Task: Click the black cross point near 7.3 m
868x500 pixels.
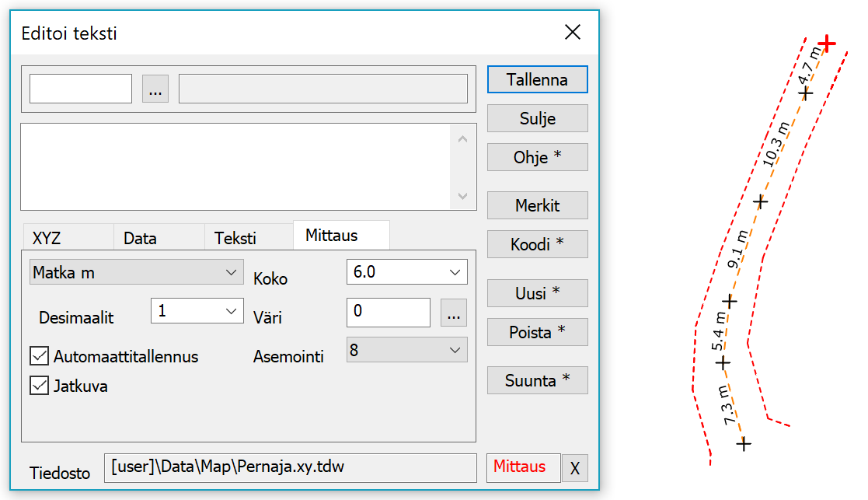Action: click(x=744, y=444)
